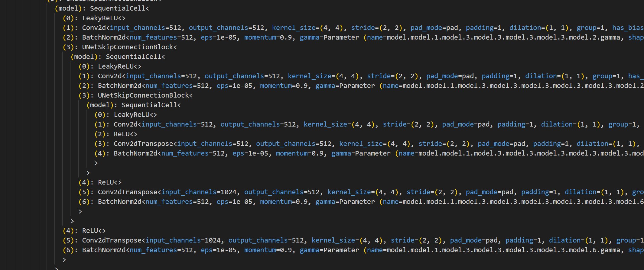Image resolution: width=644 pixels, height=270 pixels.
Task: Click 'model.2.gamma' parameter name text
Action: point(595,37)
